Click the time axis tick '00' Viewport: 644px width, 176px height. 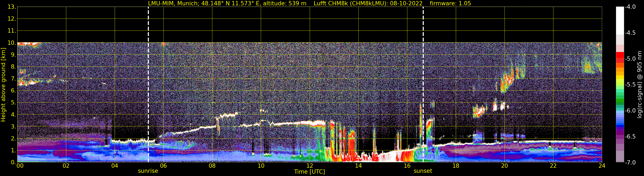click(20, 166)
